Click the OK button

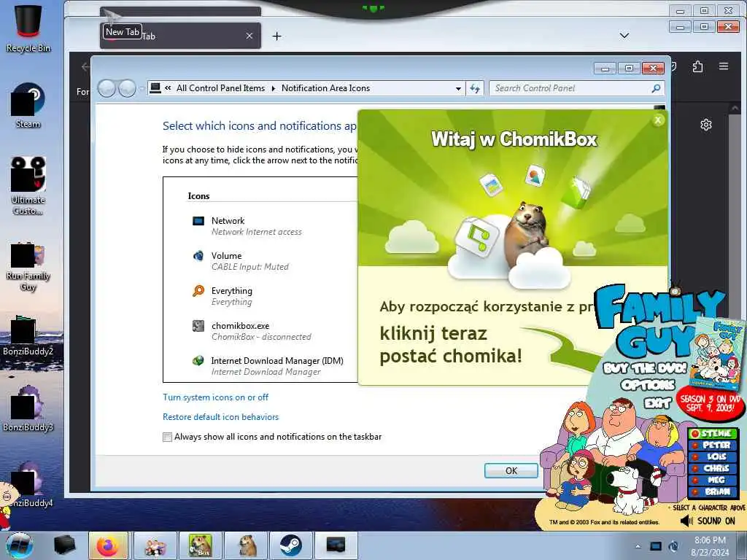click(511, 470)
